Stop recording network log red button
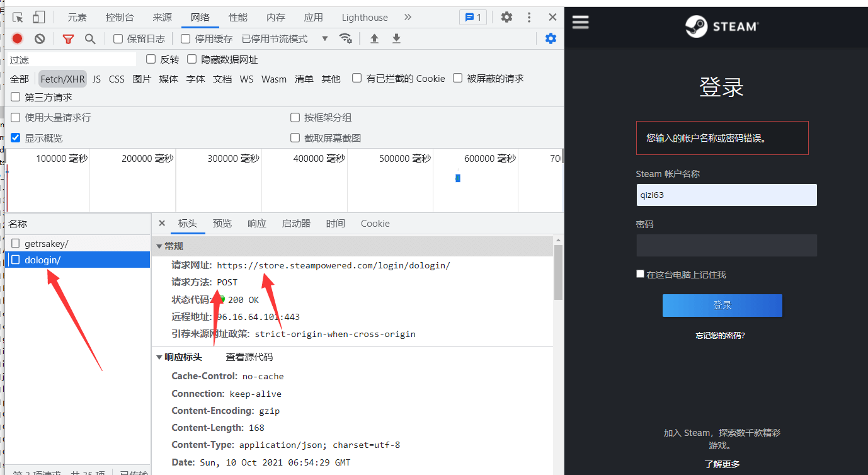Screen dimensions: 868x475 point(18,39)
